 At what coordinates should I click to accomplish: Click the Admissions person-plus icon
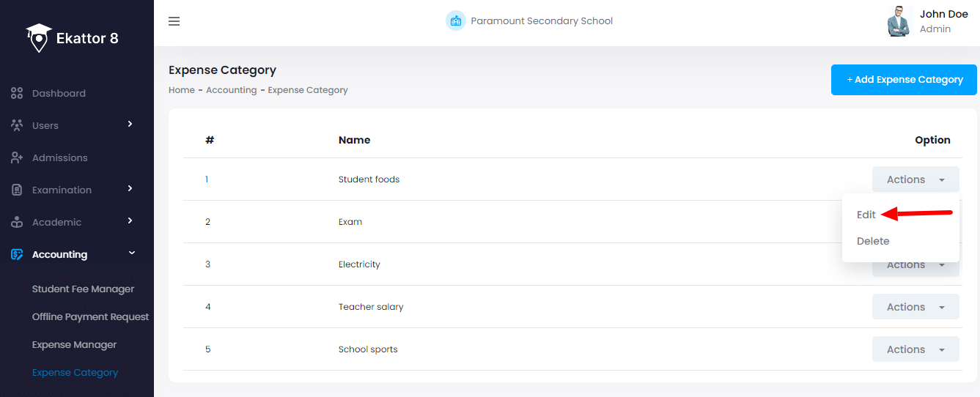pos(17,157)
